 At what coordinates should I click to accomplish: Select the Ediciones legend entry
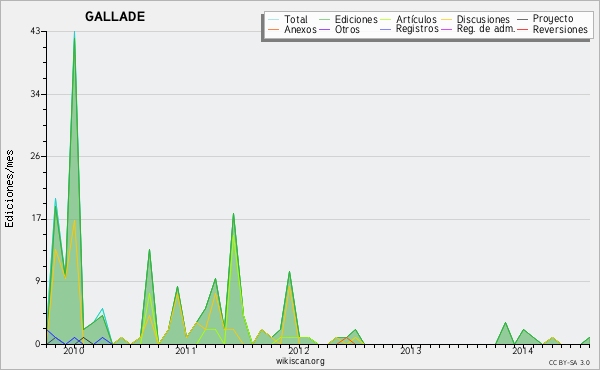[356, 19]
